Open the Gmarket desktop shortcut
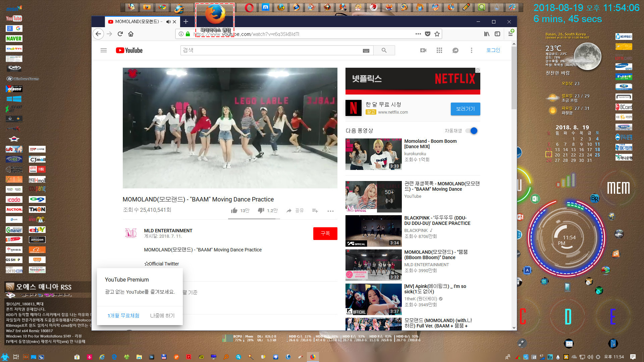 [14, 230]
